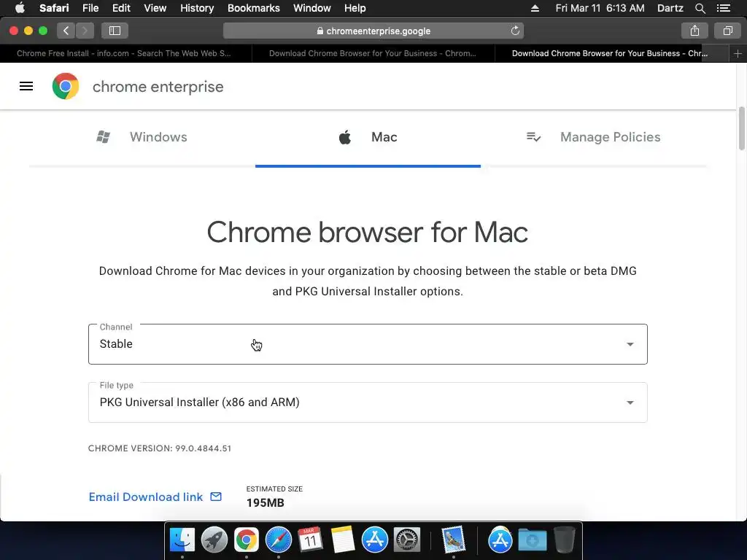Viewport: 747px width, 560px height.
Task: Switch to the Windows tab
Action: pyautogui.click(x=142, y=137)
